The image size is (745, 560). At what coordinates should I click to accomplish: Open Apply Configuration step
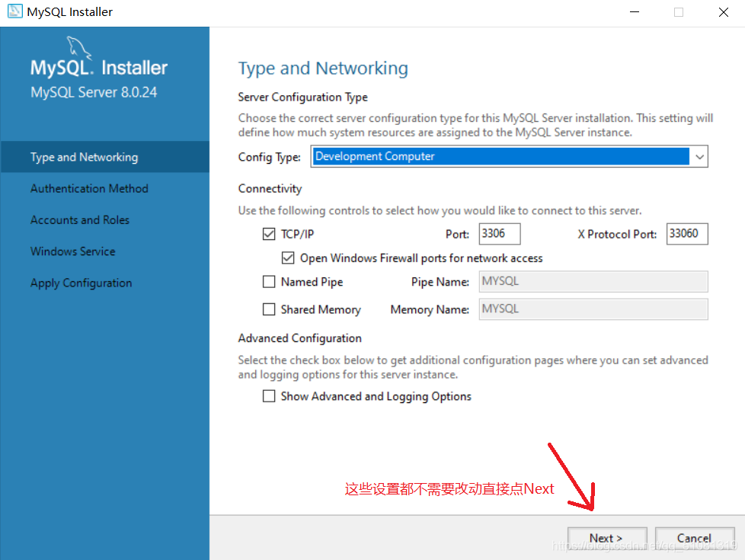[x=82, y=283]
